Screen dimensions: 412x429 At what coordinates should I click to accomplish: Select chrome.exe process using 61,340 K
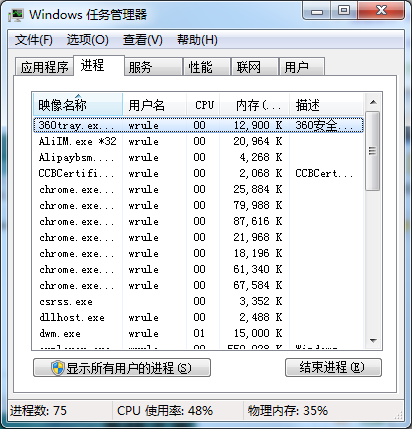point(198,269)
